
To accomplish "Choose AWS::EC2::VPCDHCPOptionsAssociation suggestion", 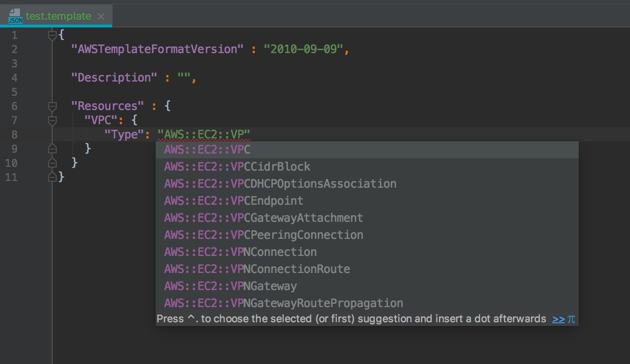I will click(x=367, y=184).
